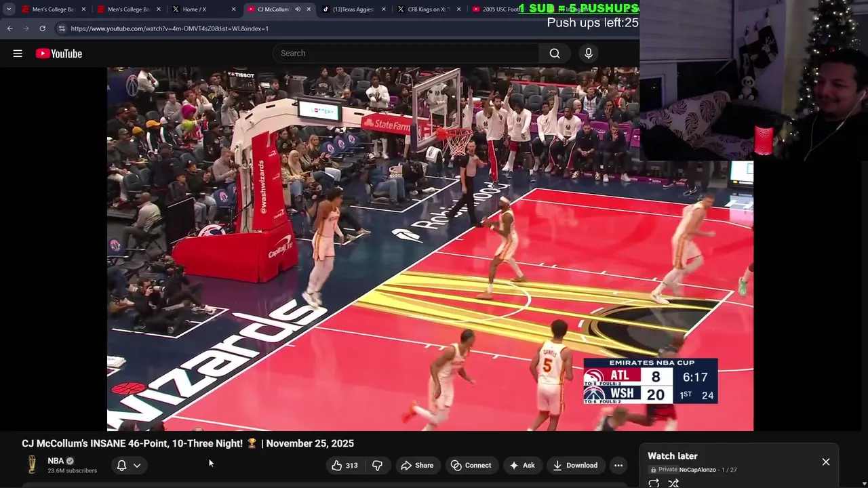
Task: Download the video
Action: [576, 465]
